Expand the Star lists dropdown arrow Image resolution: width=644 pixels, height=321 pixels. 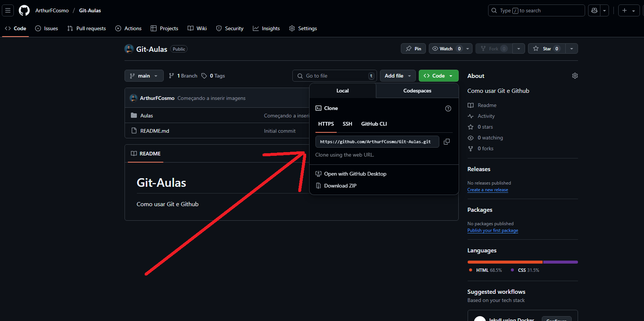(x=572, y=48)
